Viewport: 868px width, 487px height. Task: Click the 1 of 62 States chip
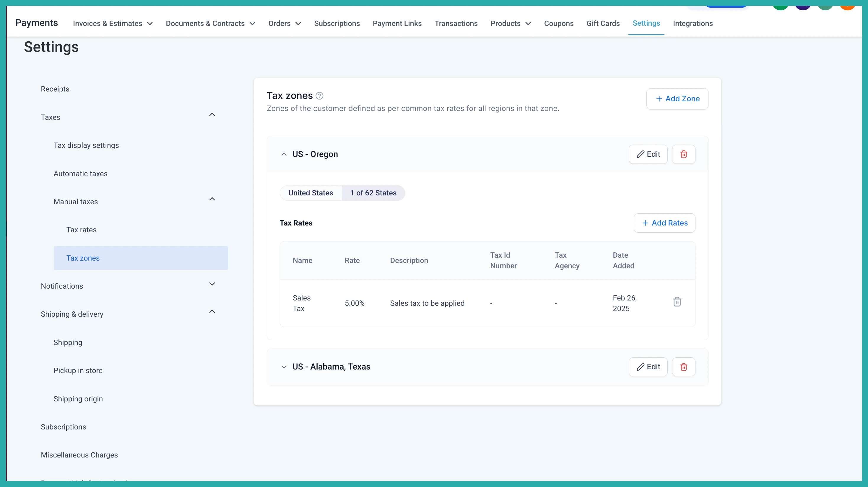tap(373, 193)
